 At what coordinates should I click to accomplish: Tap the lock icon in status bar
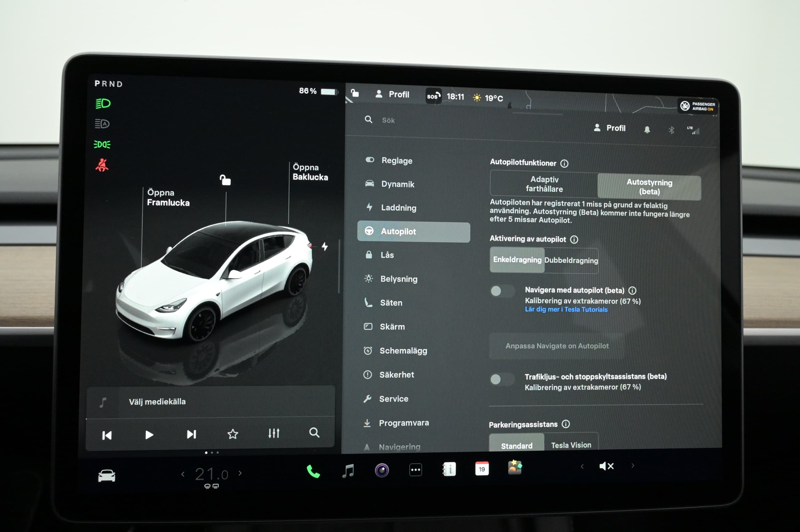pos(355,93)
